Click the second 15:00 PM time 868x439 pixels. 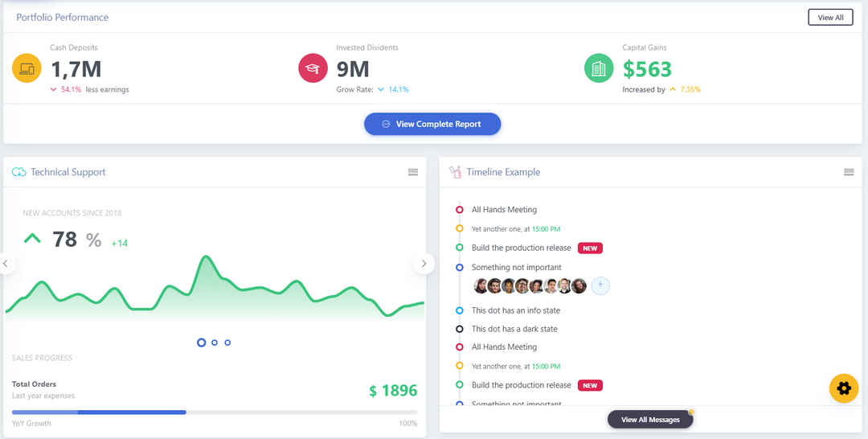tap(546, 366)
